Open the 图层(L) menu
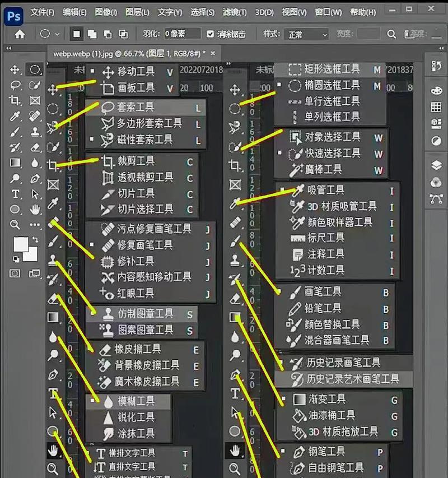 click(x=137, y=12)
